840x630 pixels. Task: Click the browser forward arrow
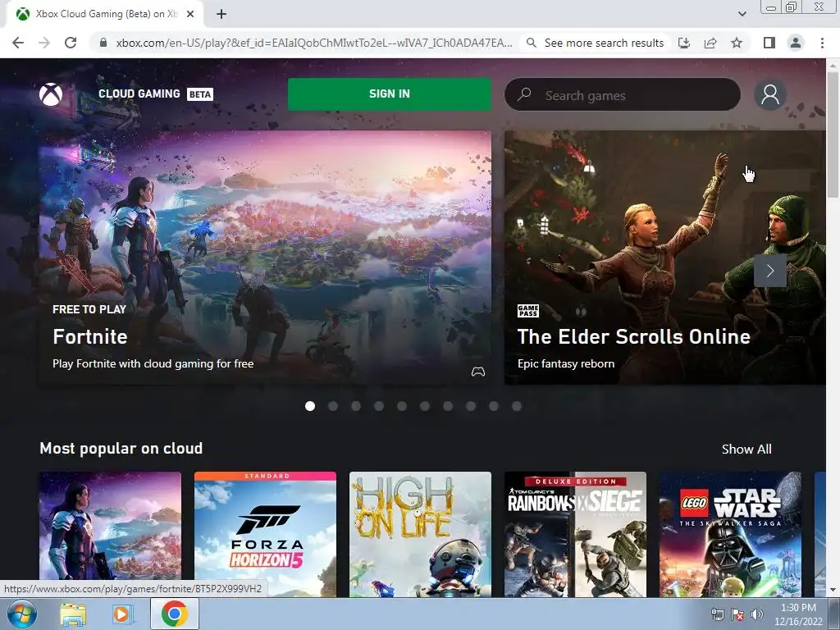44,43
